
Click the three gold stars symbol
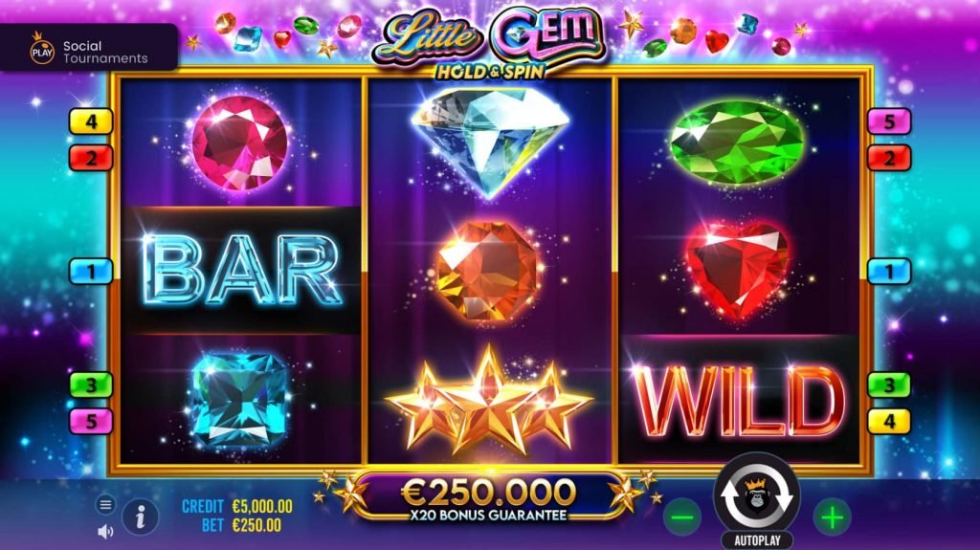pyautogui.click(x=488, y=400)
